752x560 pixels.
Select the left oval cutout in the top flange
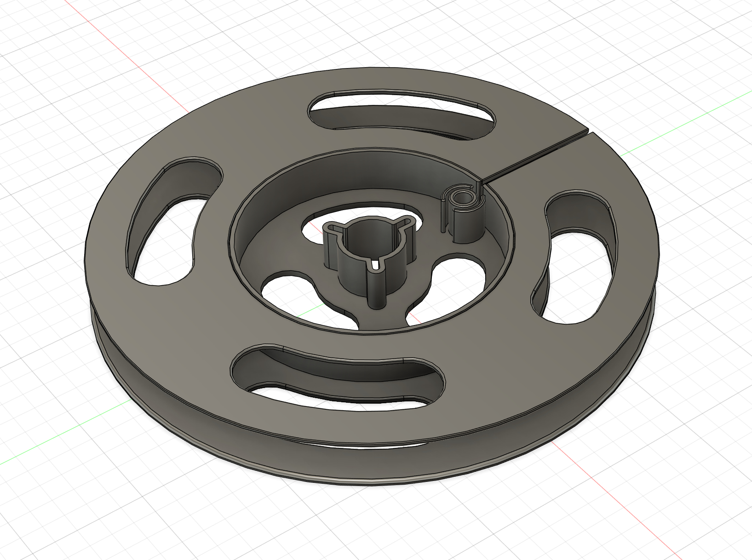(174, 222)
